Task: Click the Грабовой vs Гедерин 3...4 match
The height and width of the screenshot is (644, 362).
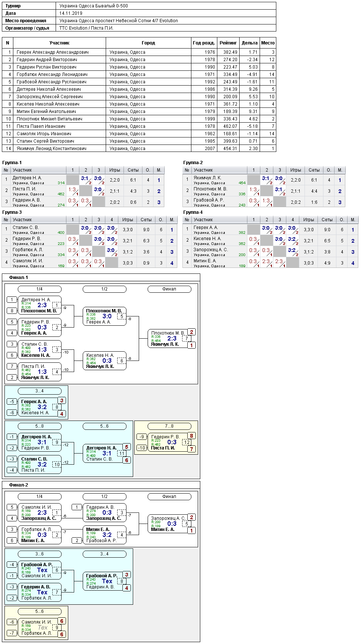Action: (104, 581)
